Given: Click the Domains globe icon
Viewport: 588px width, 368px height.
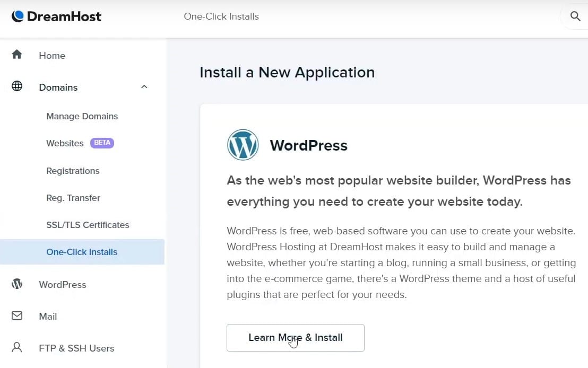Looking at the screenshot, I should (17, 86).
